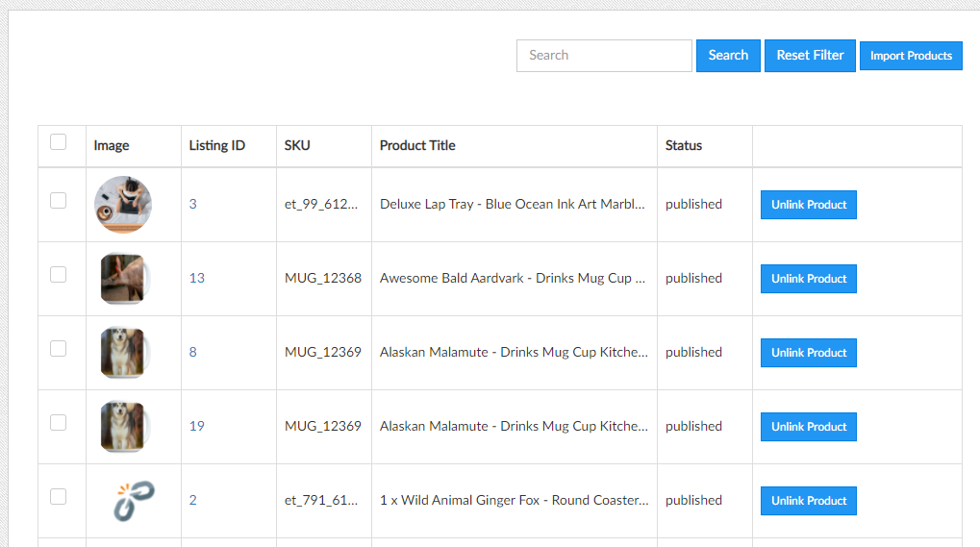
Task: Click the broken link icon in Ginger Fox row
Action: (133, 501)
